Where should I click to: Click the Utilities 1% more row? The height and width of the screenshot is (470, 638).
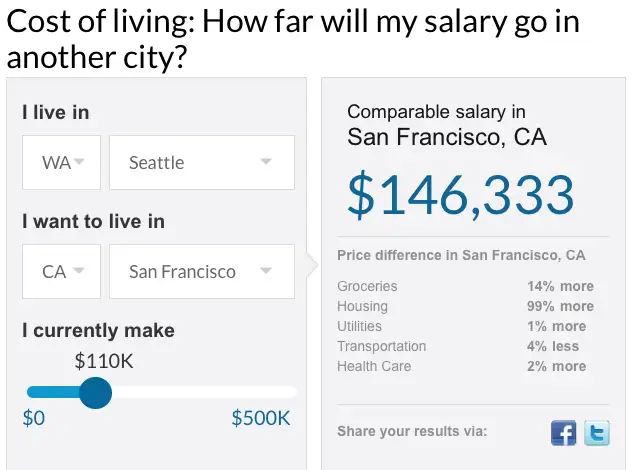pos(462,326)
